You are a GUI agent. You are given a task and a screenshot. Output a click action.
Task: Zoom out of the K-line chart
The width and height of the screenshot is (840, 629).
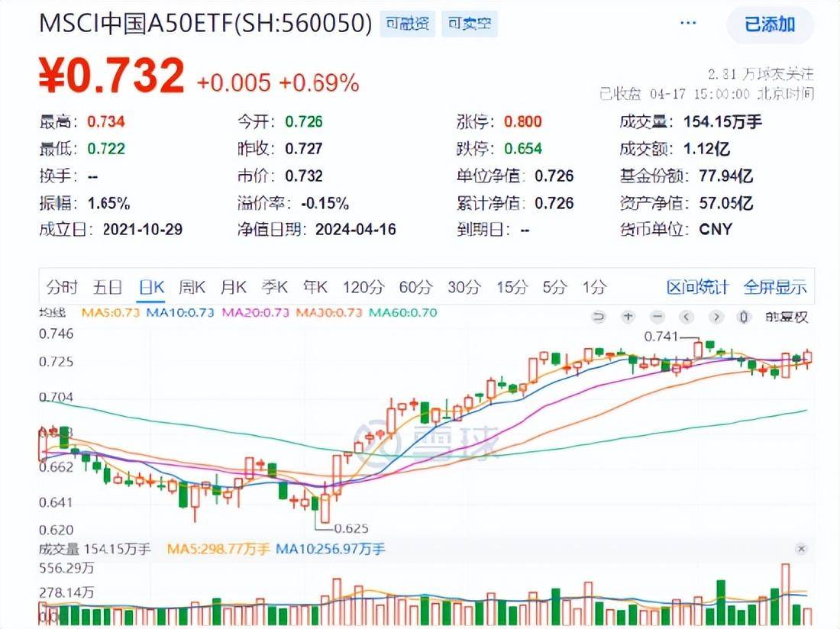(657, 315)
